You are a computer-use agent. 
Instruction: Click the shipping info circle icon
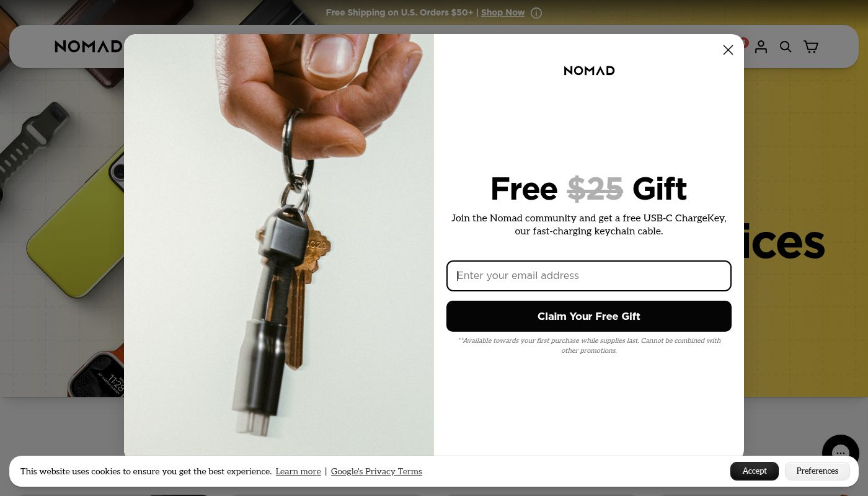tap(536, 13)
